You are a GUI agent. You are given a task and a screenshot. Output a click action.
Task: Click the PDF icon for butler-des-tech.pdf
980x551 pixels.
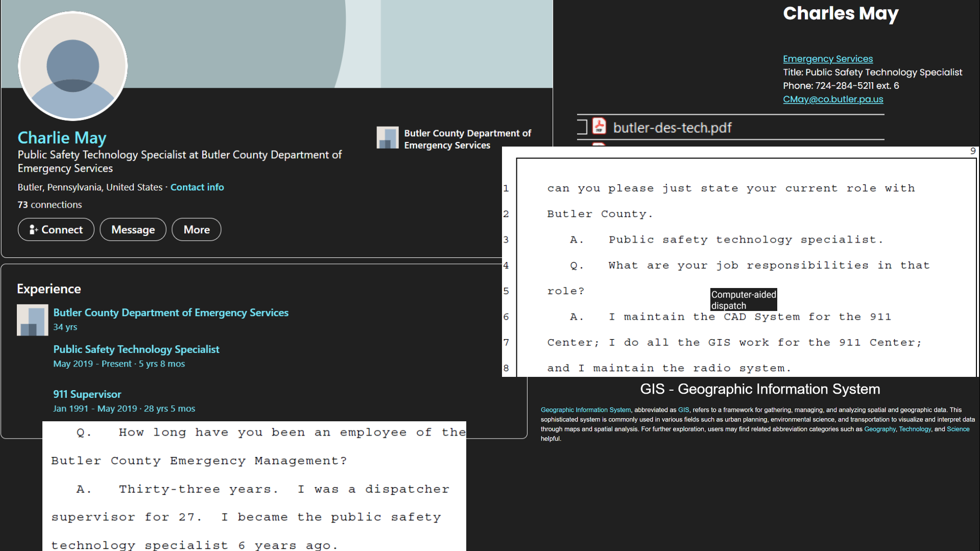tap(599, 126)
